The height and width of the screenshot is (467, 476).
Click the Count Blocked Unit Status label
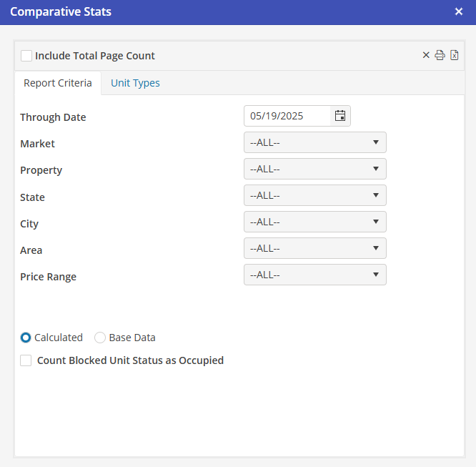(x=130, y=360)
